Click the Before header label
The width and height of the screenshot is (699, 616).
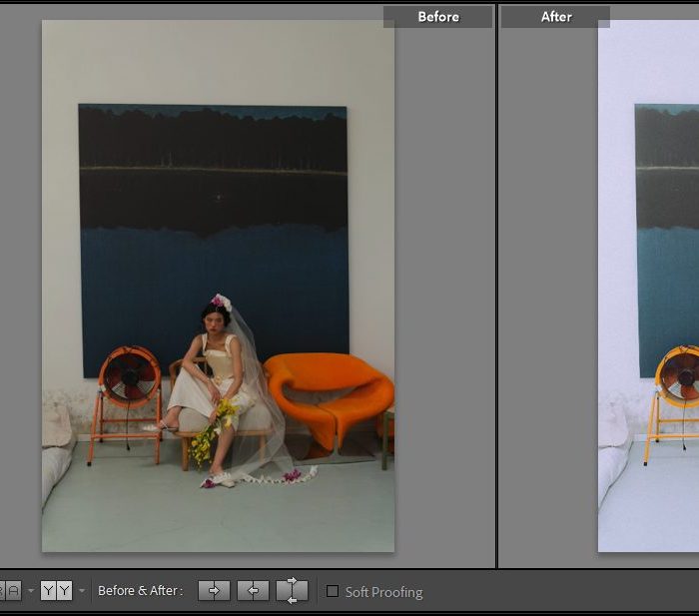(x=438, y=17)
